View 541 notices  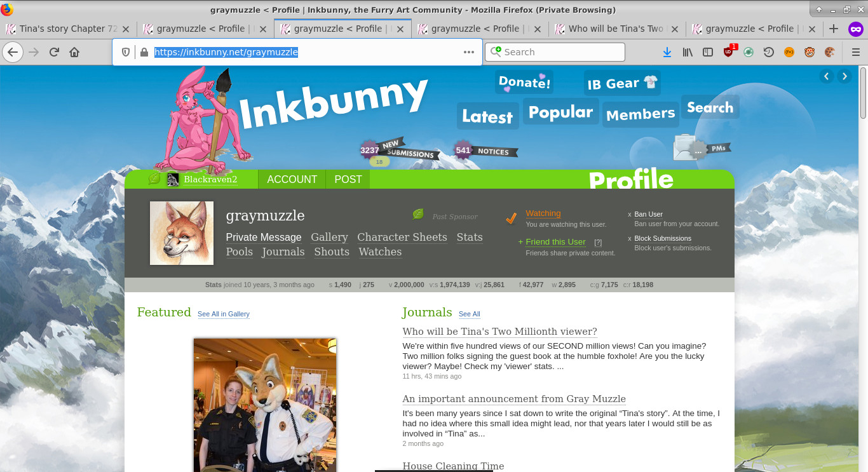[x=486, y=151]
